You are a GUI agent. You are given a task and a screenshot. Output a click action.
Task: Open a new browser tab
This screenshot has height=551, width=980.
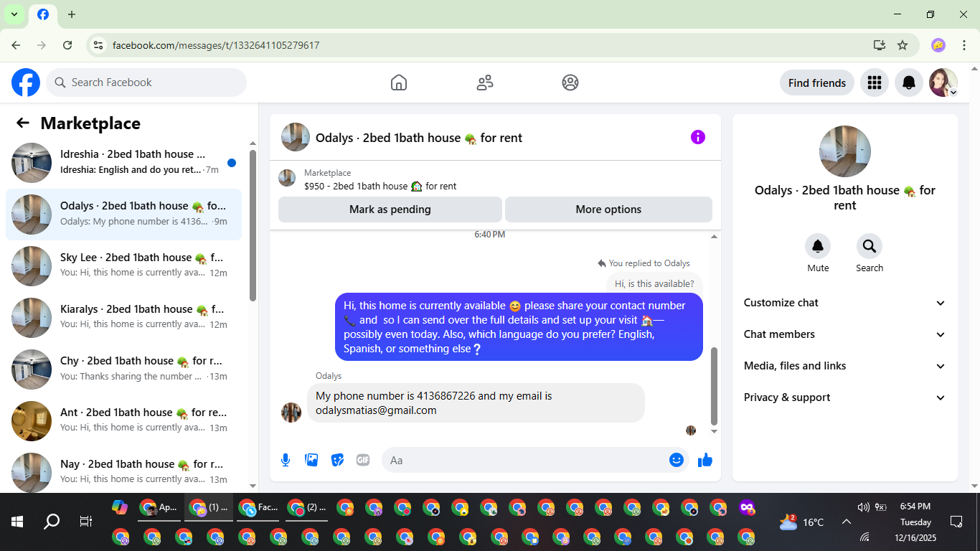click(x=72, y=14)
